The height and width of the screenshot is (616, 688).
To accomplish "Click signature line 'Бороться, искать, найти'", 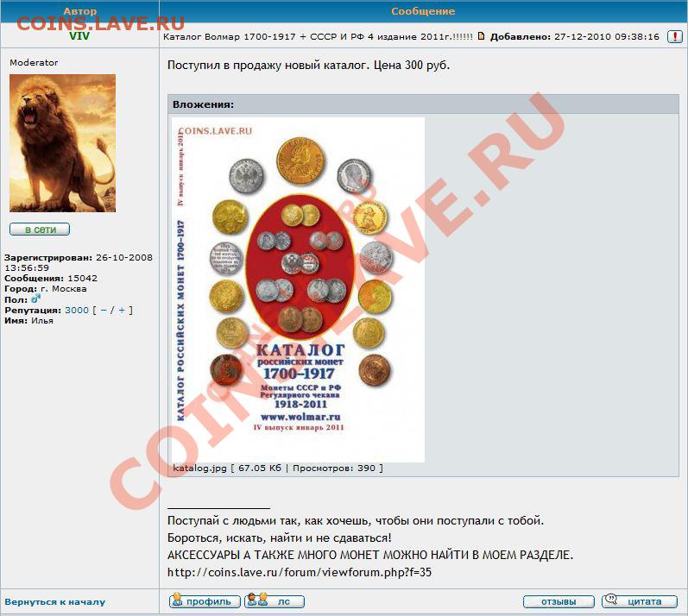I will pos(279,538).
